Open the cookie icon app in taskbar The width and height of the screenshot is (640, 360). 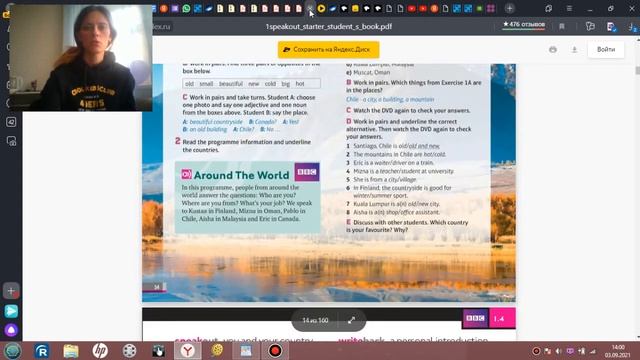point(217,351)
